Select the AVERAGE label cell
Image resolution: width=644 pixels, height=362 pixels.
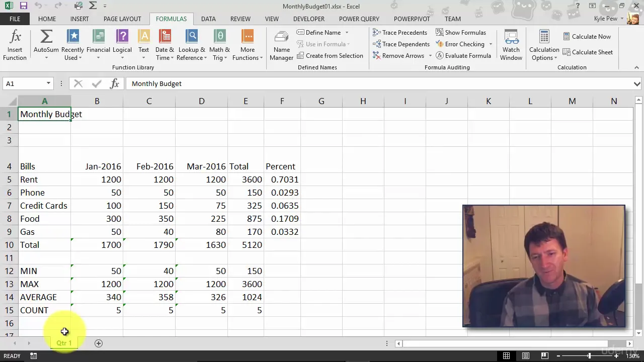pos(44,297)
